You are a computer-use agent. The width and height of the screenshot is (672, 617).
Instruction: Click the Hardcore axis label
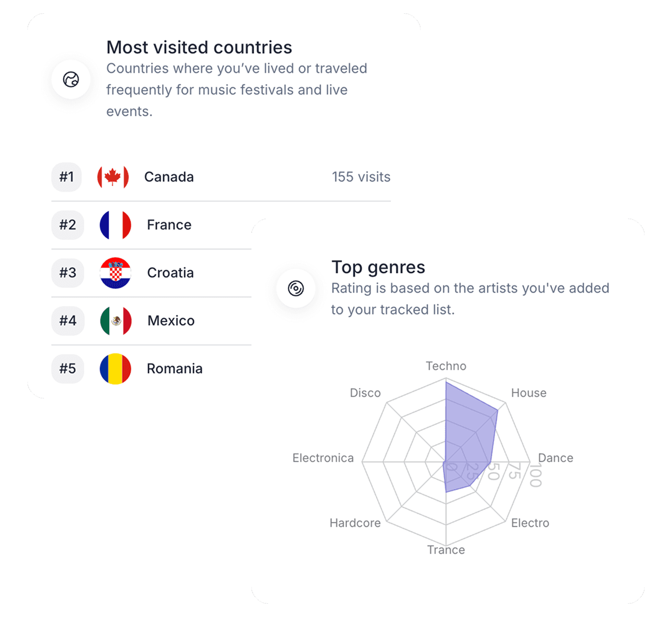[x=355, y=523]
